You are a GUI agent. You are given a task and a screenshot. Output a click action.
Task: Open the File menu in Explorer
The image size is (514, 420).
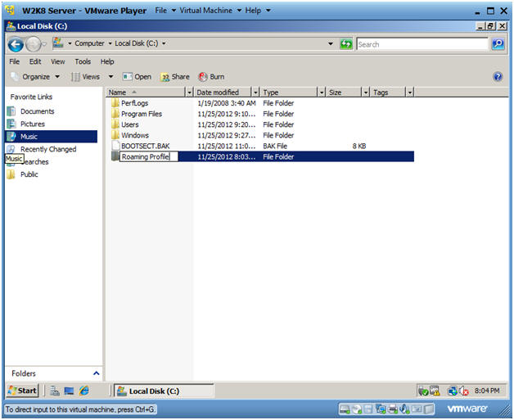(15, 61)
